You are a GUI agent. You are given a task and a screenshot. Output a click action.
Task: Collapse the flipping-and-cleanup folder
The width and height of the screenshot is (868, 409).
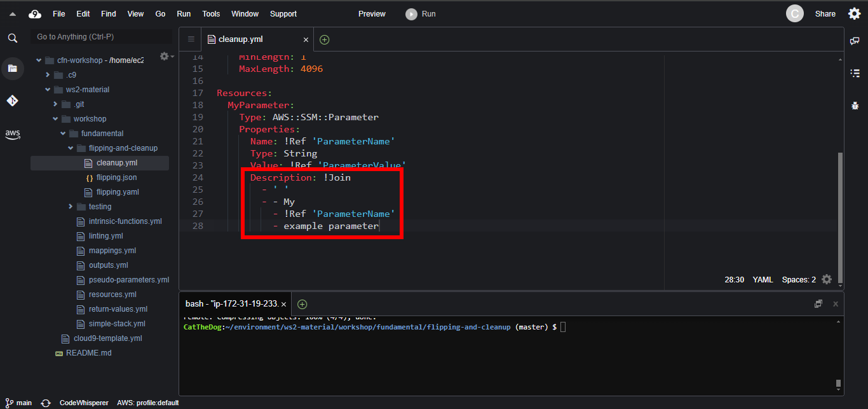[x=71, y=148]
